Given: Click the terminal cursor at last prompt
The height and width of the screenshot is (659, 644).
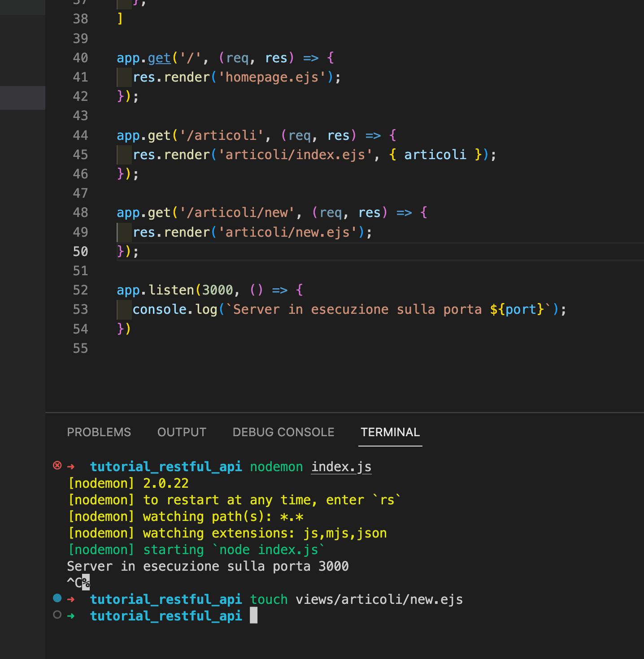Looking at the screenshot, I should [x=254, y=616].
